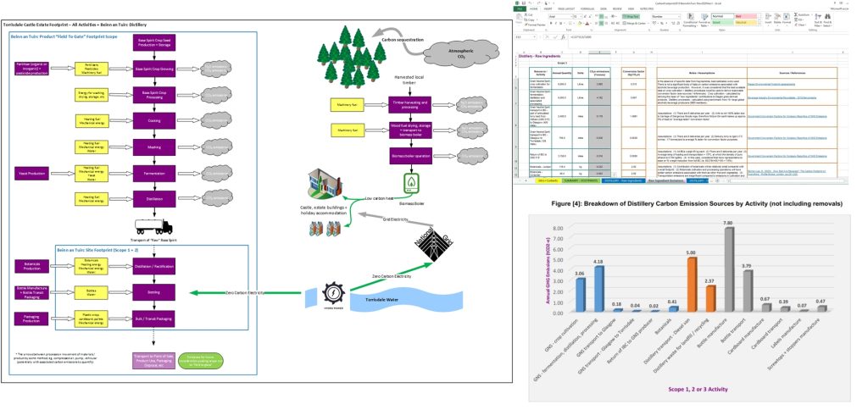
Task: Toggle Bold formatting in Font group
Action: pyautogui.click(x=551, y=23)
